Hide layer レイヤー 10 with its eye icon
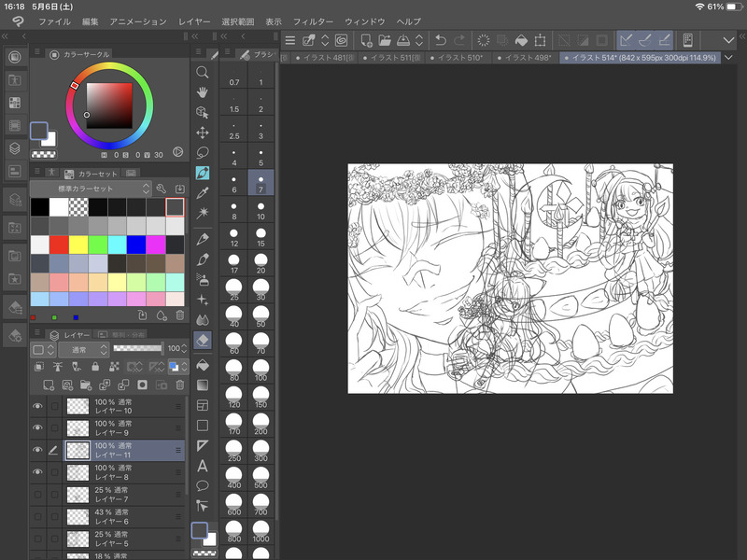747x560 pixels. (38, 406)
